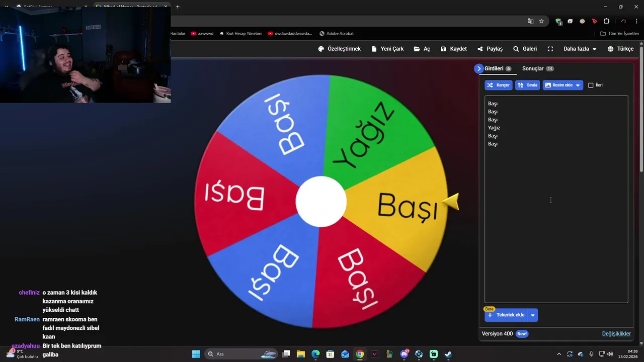Share the wheel using Paylaş
Screen dimensions: 644x362
[490, 49]
